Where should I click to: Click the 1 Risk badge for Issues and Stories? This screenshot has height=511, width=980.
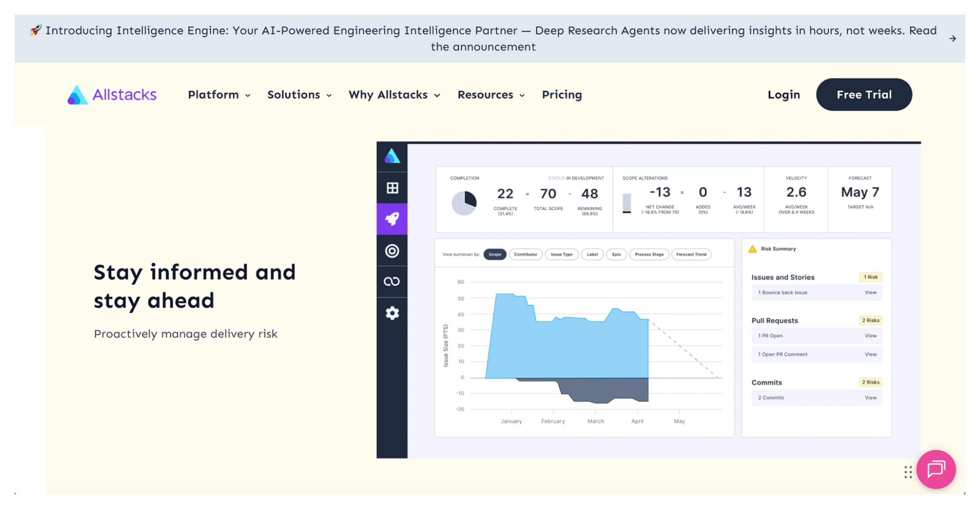[870, 277]
